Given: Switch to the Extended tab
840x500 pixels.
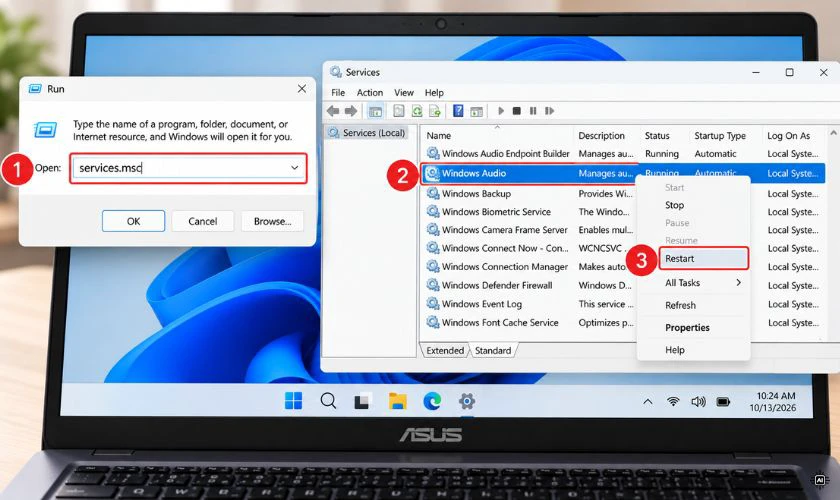Looking at the screenshot, I should 445,350.
